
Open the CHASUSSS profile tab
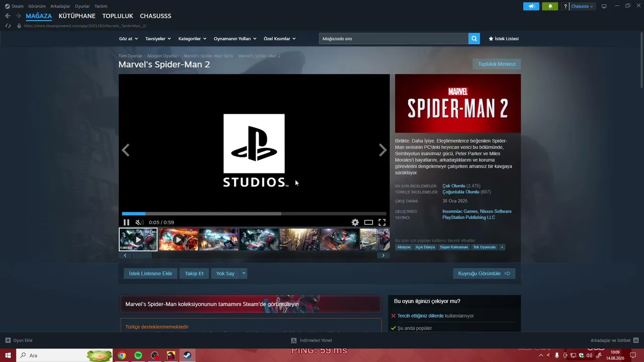click(155, 16)
